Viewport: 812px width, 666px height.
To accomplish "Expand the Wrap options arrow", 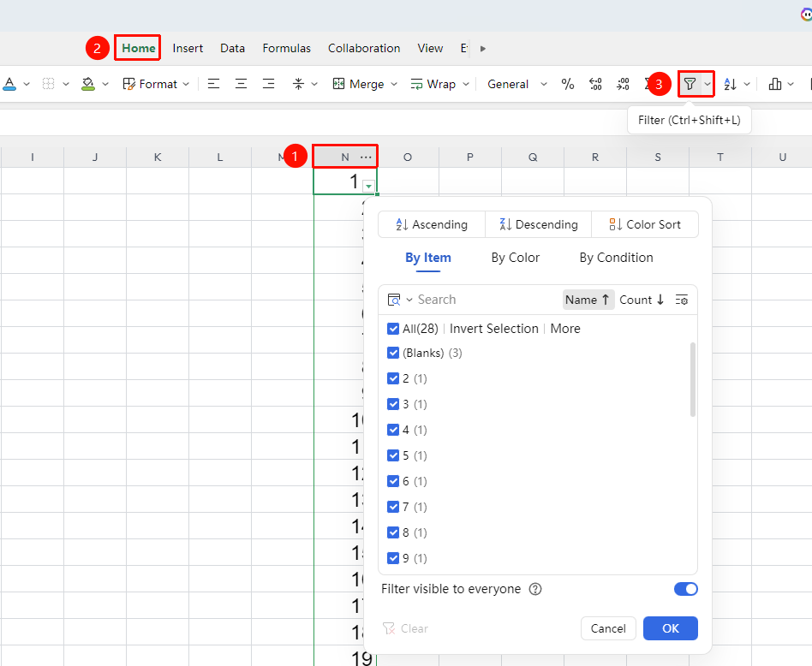I will [x=466, y=84].
